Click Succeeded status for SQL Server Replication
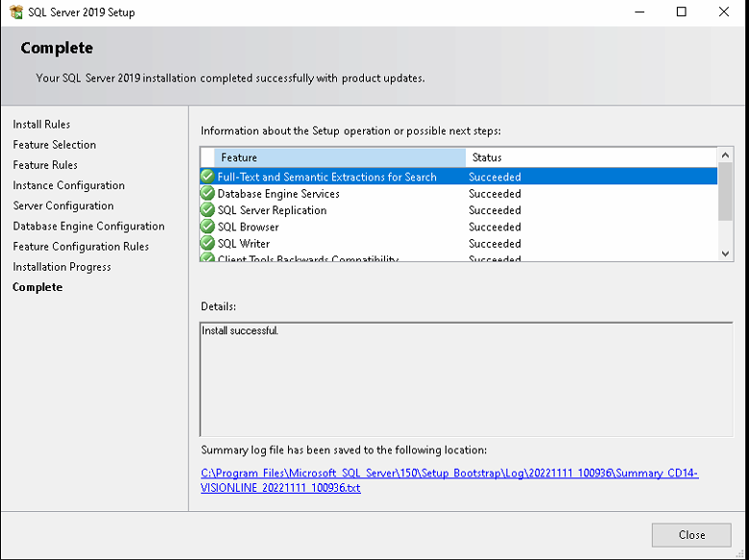This screenshot has width=749, height=560. pos(495,210)
